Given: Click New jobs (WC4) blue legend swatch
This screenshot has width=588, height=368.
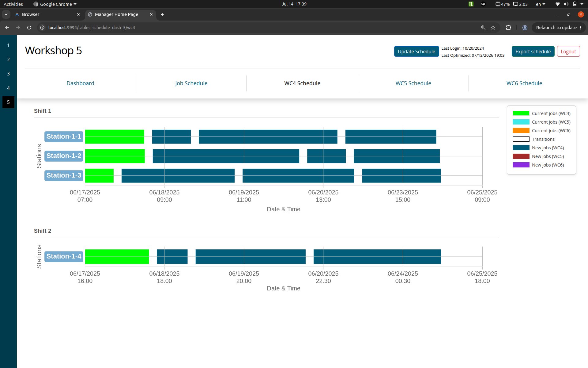Looking at the screenshot, I should pos(521,148).
